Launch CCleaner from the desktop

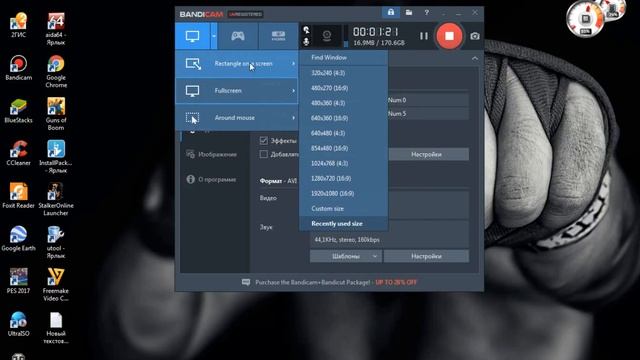18,153
